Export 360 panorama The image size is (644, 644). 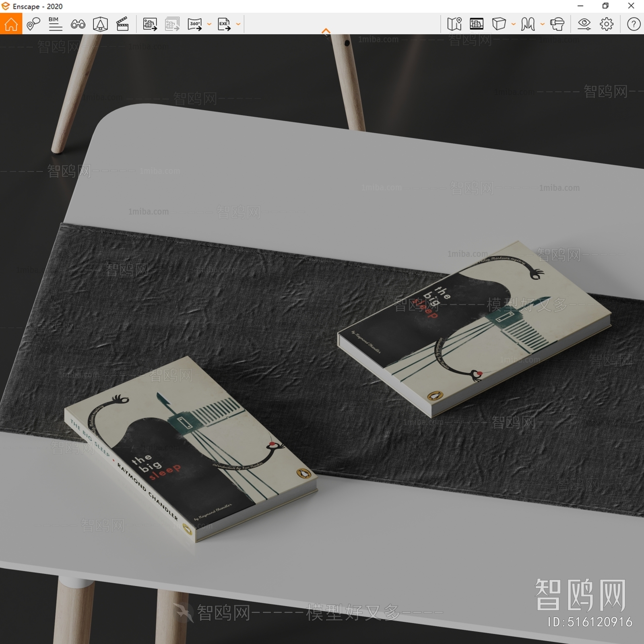coord(195,24)
